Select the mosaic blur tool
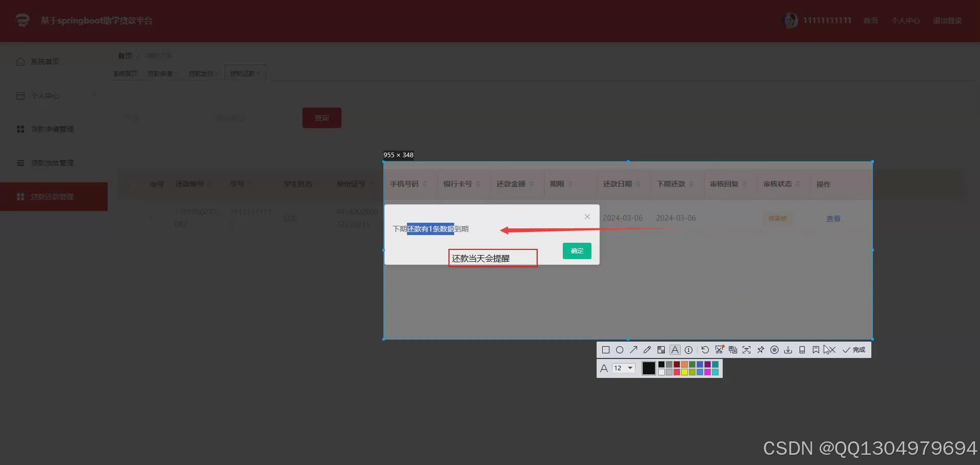980x465 pixels. [x=661, y=349]
